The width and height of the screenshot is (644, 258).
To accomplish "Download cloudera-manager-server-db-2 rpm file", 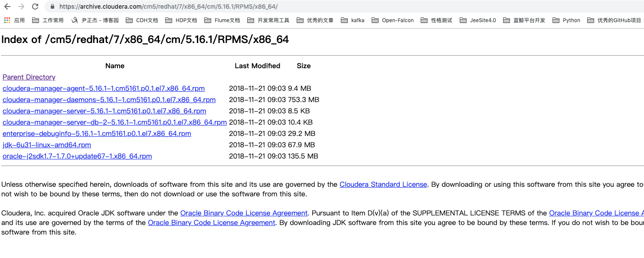I will point(114,122).
